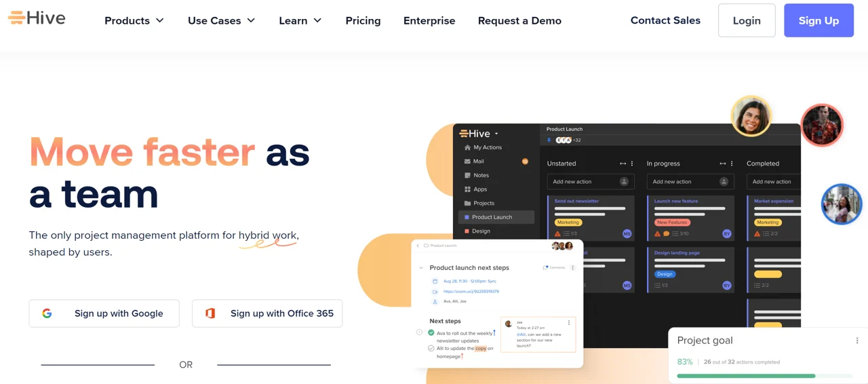Open three-dot menu on Joe's comment
Viewport: 868px width, 384px height.
pos(568,323)
